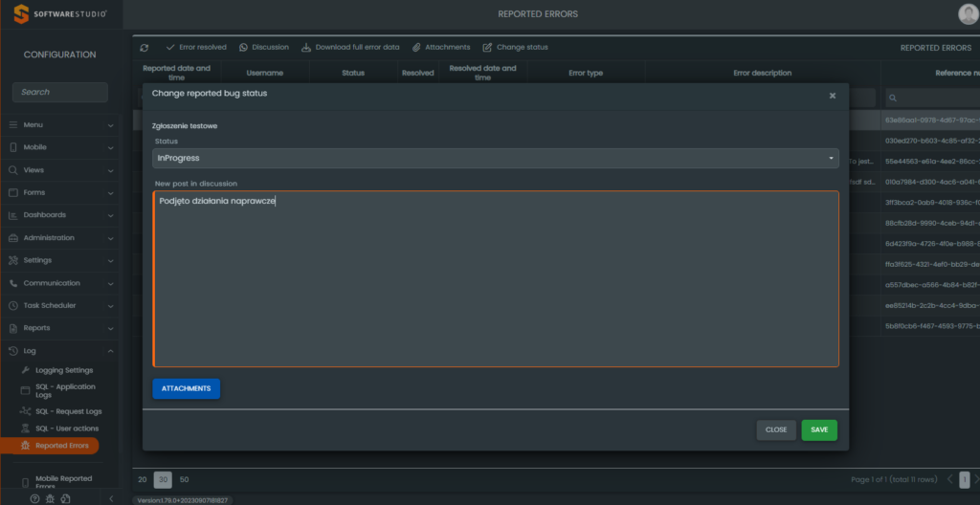Click in the New post discussion text area
Viewport: 980px width, 505px height.
pos(496,278)
